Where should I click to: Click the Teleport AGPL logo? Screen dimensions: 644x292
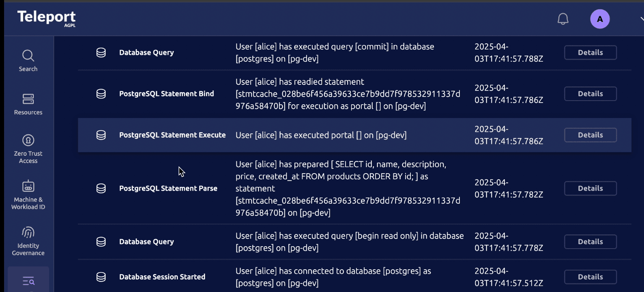(46, 18)
